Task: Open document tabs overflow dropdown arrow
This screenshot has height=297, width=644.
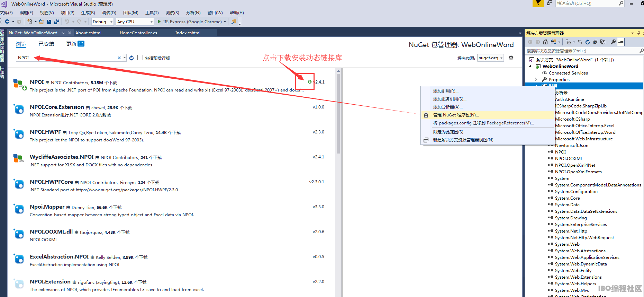Action: [520, 33]
